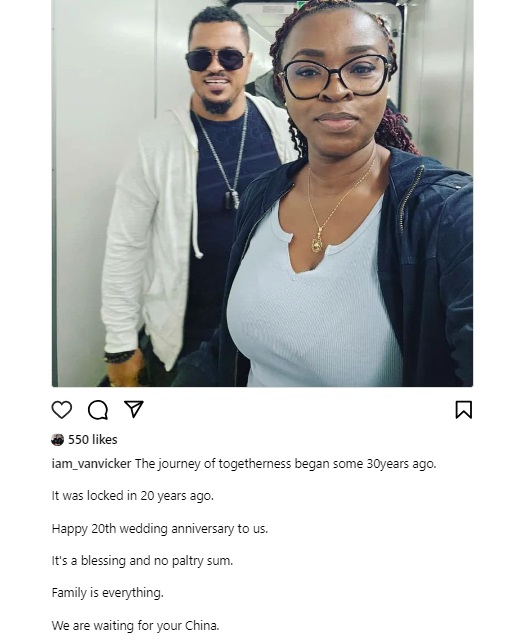Click the woman's black-framed eyeglasses in the photo
Screen dimensions: 518x640
point(335,77)
